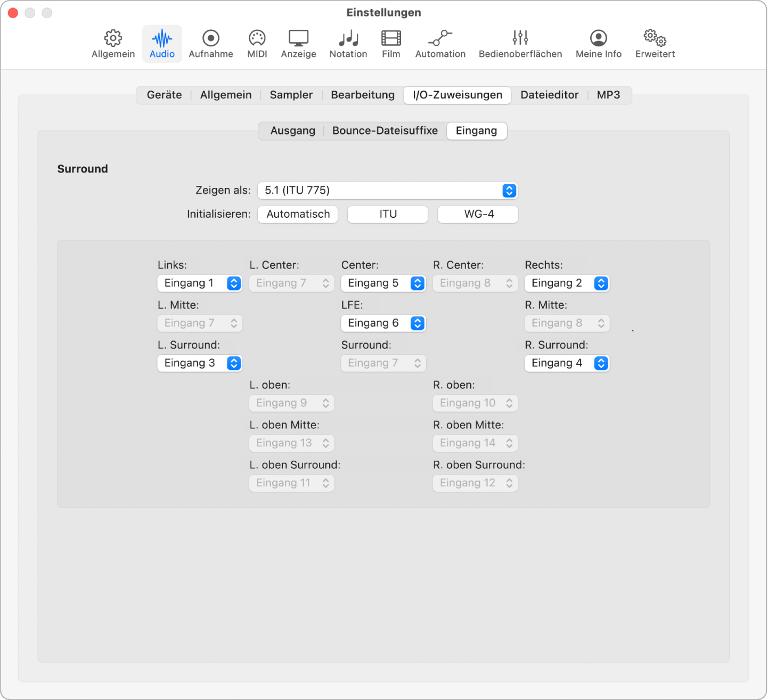Open the Notation settings pane
The image size is (768, 700).
[348, 44]
